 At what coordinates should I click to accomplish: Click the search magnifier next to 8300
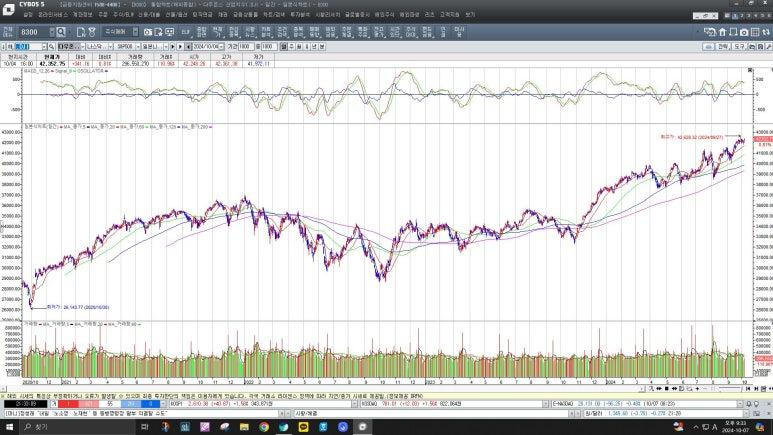(61, 32)
